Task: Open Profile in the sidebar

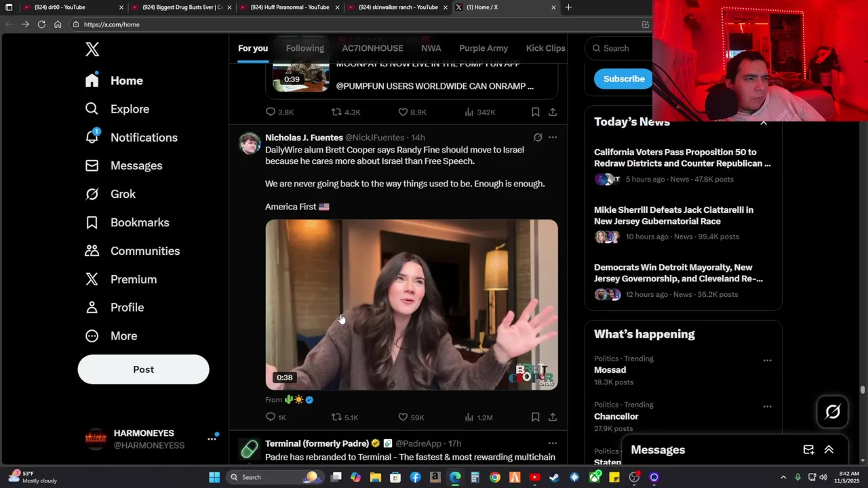Action: coord(114,308)
